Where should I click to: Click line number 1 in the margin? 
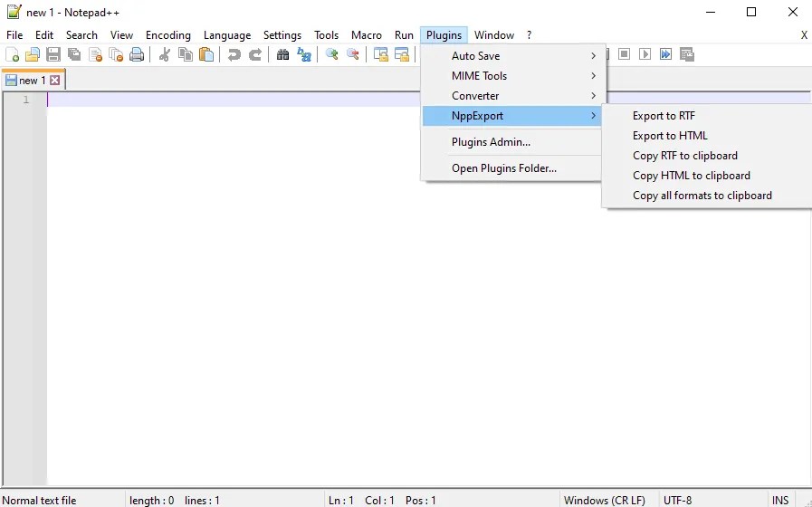26,100
